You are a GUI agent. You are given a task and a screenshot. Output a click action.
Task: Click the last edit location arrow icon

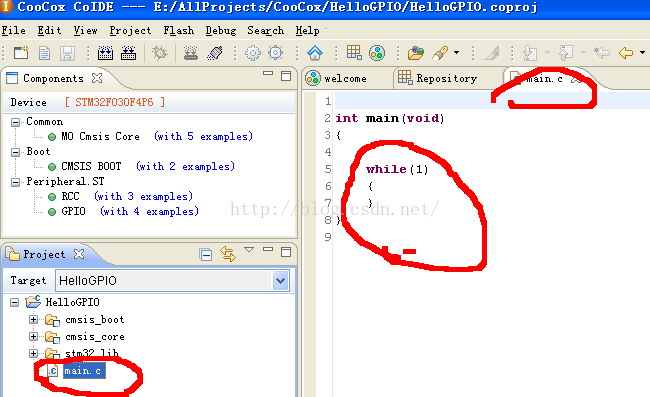pyautogui.click(x=602, y=53)
